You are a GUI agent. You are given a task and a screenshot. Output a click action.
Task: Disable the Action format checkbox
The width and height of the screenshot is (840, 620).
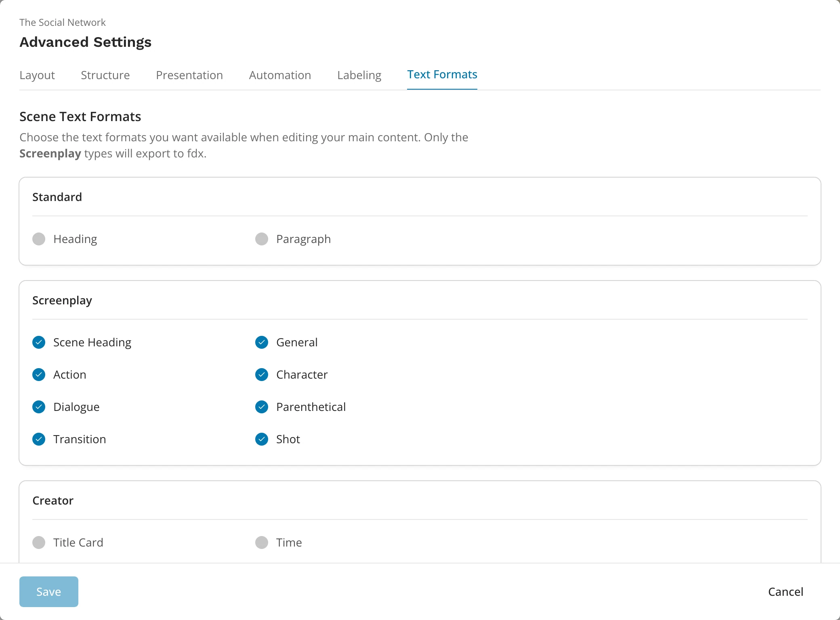coord(39,375)
